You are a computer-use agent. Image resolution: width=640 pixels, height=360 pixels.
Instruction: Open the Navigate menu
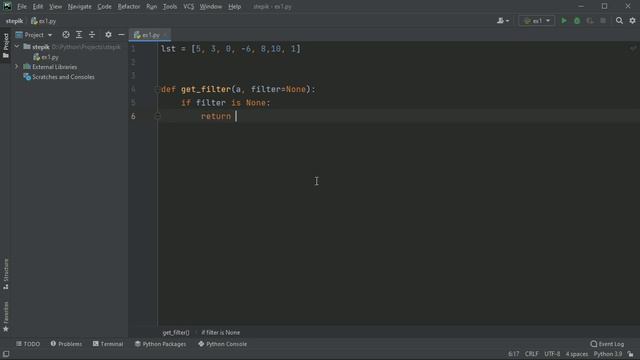(x=80, y=7)
